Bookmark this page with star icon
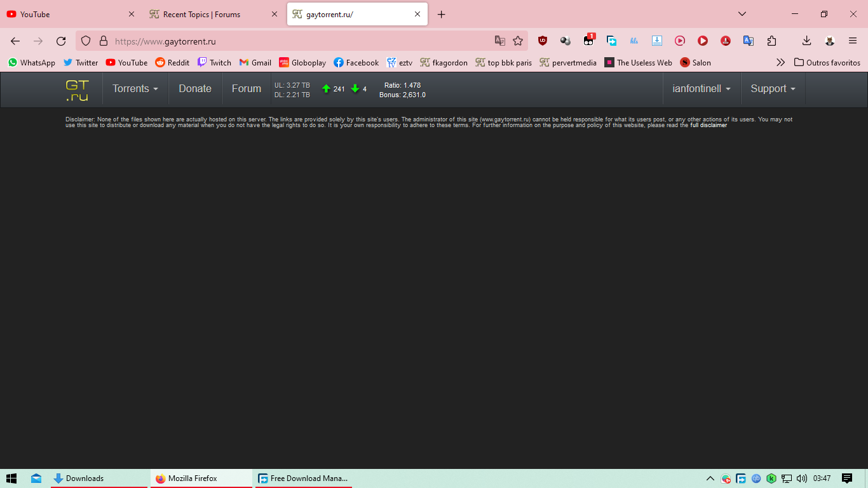 (518, 41)
